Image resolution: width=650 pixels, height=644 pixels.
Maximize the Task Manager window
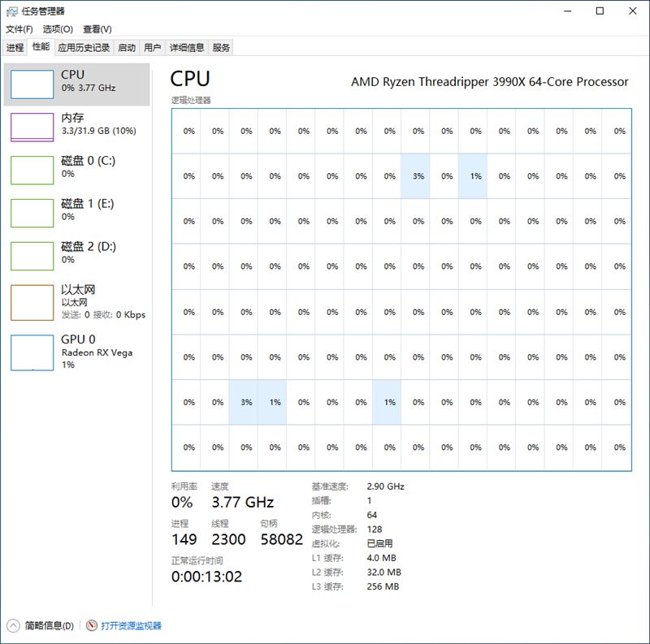click(x=600, y=11)
